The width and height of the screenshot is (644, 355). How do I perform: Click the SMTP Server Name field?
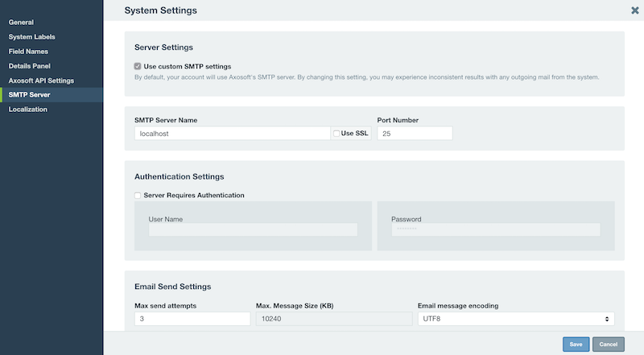click(233, 133)
